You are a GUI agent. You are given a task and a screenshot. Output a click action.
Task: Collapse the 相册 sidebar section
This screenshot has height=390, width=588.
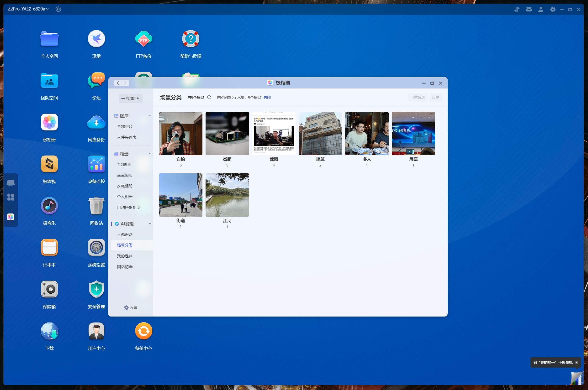tap(150, 154)
